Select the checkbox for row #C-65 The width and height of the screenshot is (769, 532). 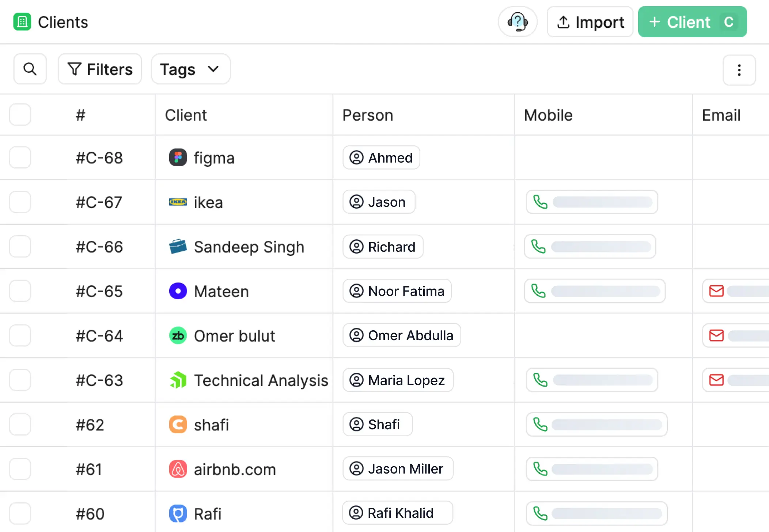click(20, 291)
